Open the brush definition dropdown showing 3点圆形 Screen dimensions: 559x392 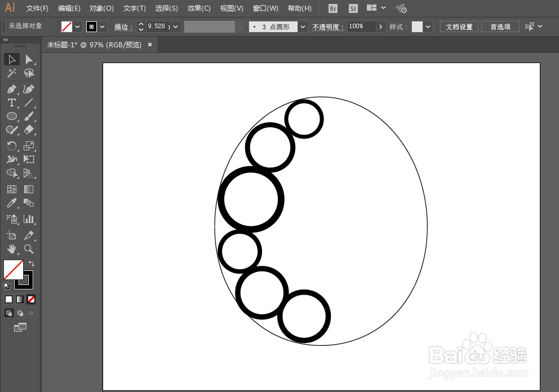[x=302, y=26]
